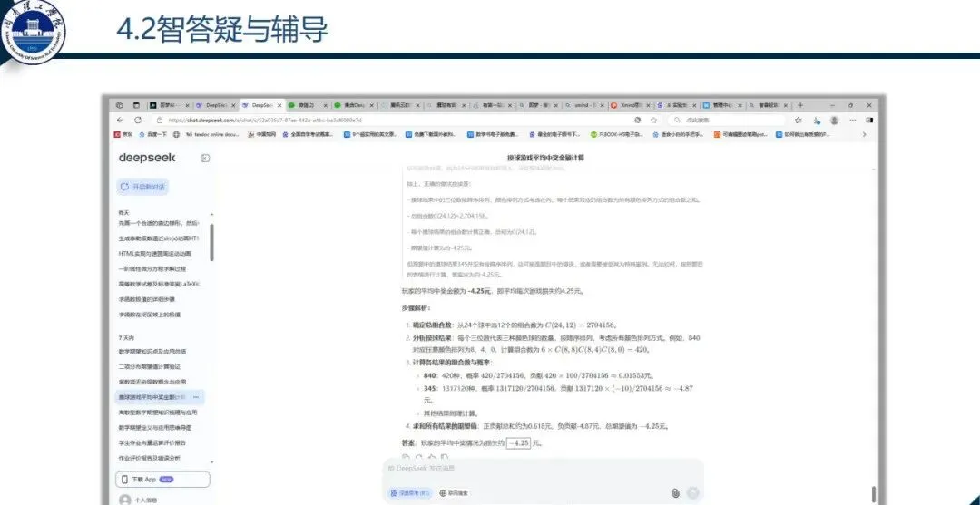The width and height of the screenshot is (980, 505).
Task: Expand the bookmarks bar overflow chevron
Action: [865, 134]
